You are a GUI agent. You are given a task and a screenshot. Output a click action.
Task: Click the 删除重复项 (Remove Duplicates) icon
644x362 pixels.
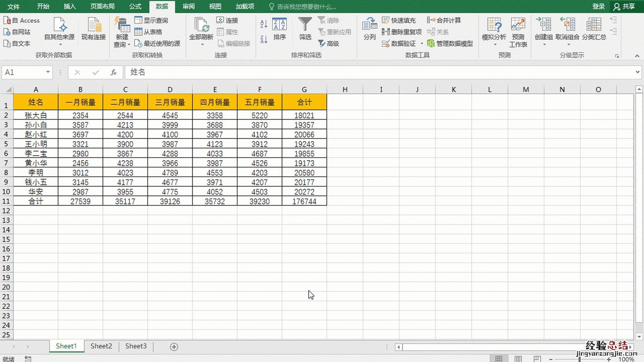(386, 32)
